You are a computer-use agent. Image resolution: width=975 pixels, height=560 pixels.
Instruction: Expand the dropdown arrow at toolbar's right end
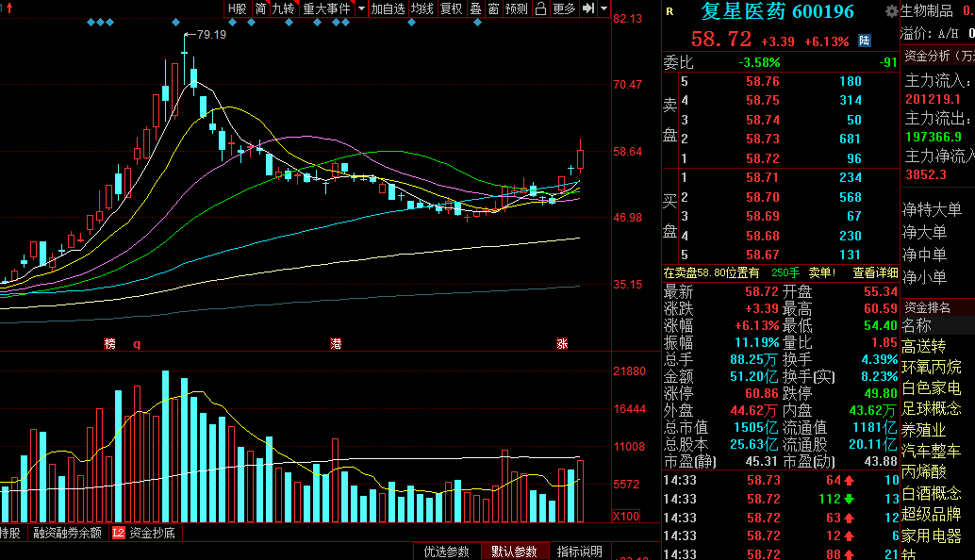pos(603,8)
